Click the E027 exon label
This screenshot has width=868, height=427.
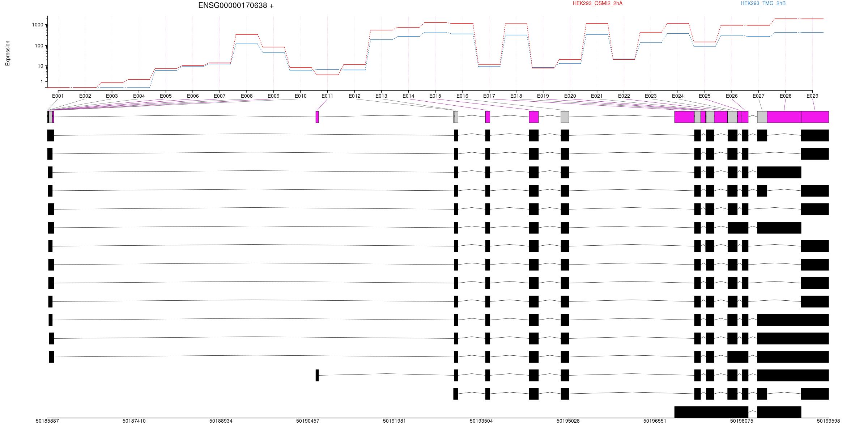click(758, 96)
